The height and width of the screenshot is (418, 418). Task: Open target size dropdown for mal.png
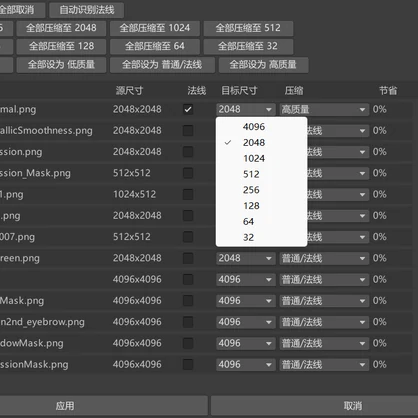246,109
